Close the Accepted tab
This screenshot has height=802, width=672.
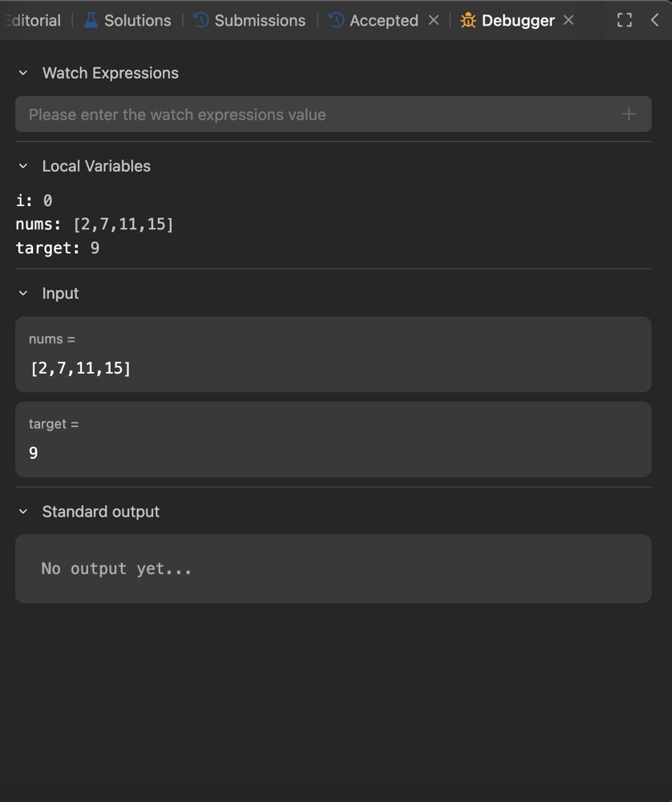pos(434,21)
